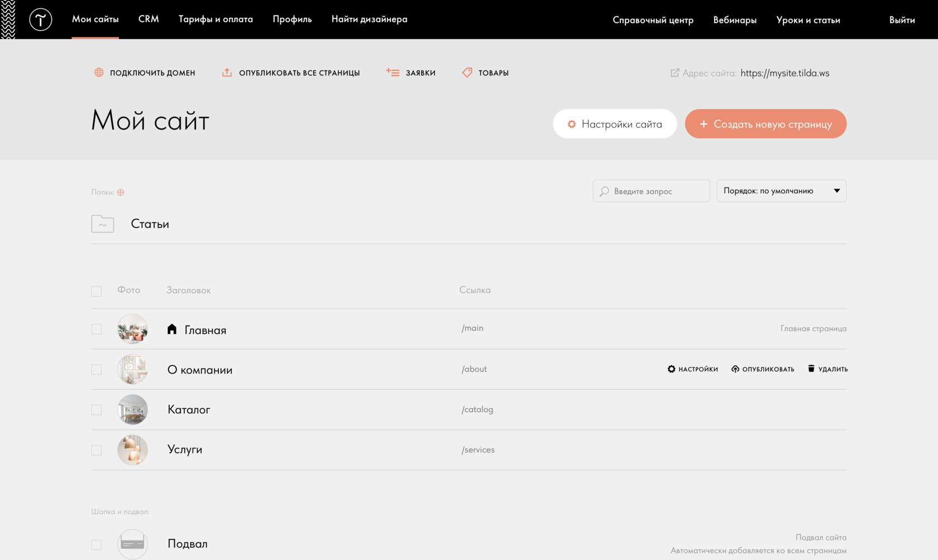Toggle the select-all checkbox in the table header
The width and height of the screenshot is (938, 560).
pos(97,291)
